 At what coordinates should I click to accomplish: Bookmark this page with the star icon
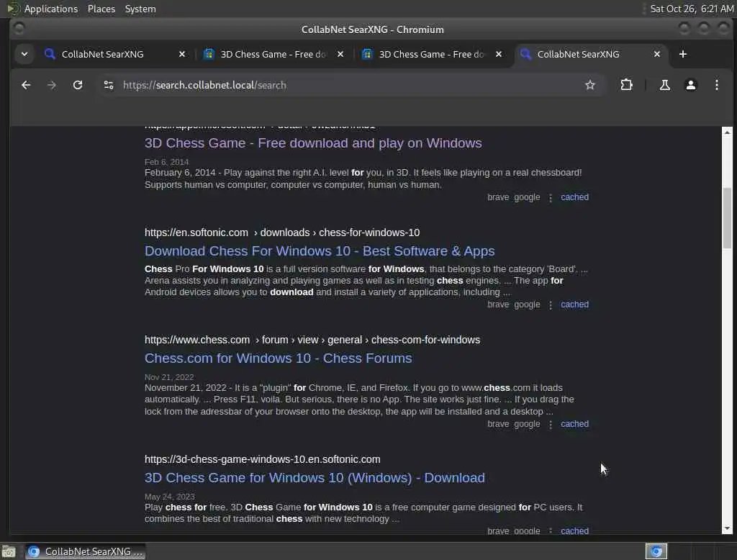point(590,85)
